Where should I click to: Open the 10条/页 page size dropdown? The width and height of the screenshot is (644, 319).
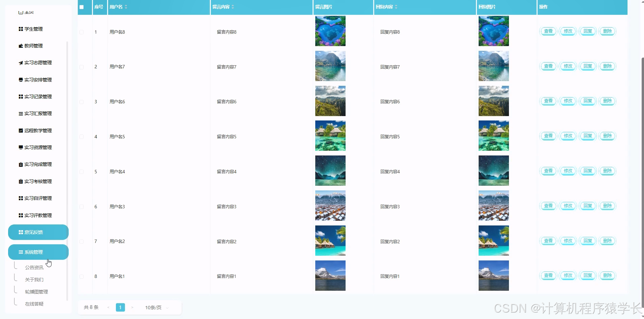pyautogui.click(x=157, y=308)
